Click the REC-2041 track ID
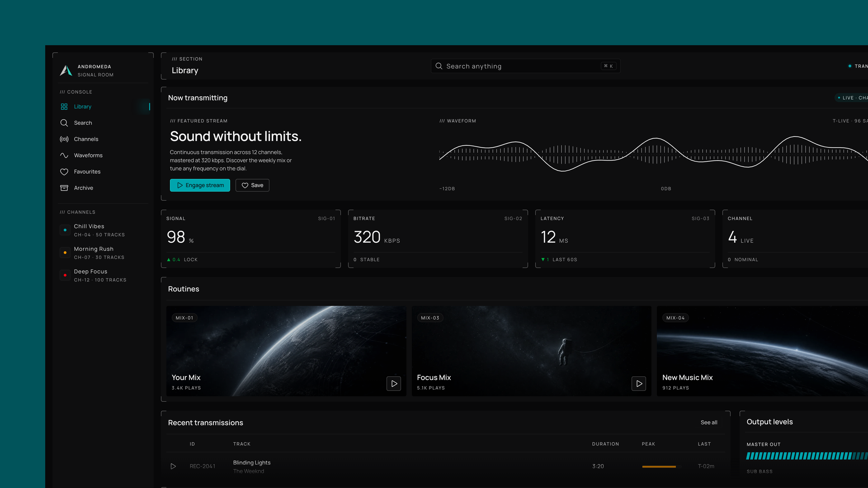The width and height of the screenshot is (868, 488). pyautogui.click(x=203, y=466)
